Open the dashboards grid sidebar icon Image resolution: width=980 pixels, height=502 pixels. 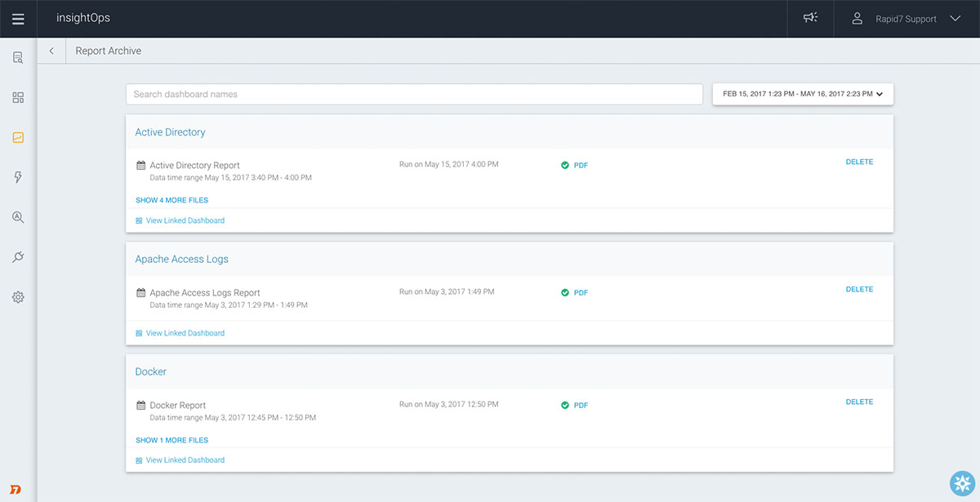tap(18, 98)
